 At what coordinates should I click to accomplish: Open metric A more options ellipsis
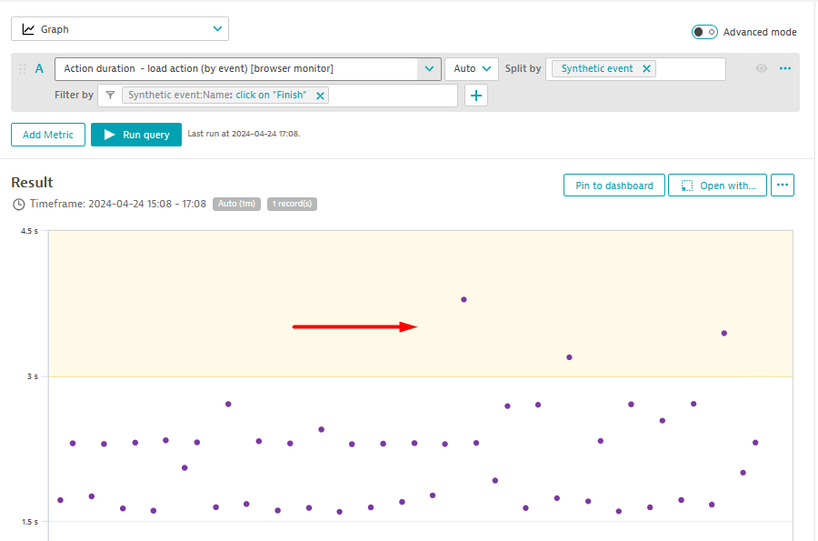point(785,69)
